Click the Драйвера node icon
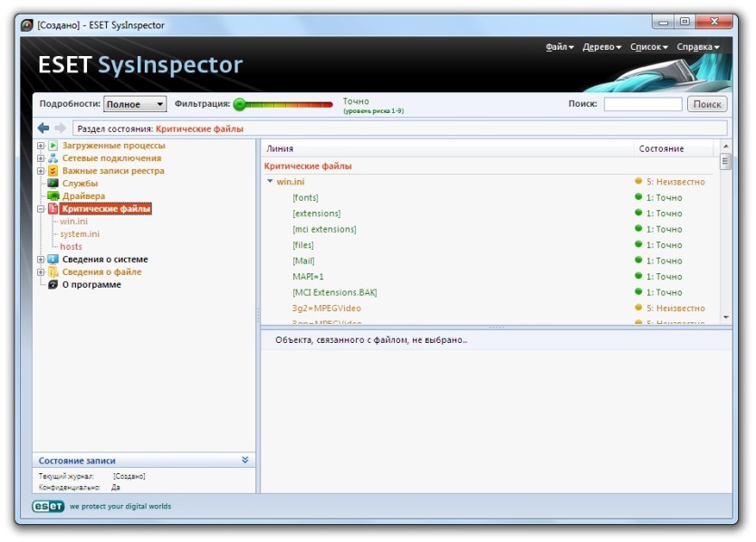The height and width of the screenshot is (542, 756). coord(53,195)
